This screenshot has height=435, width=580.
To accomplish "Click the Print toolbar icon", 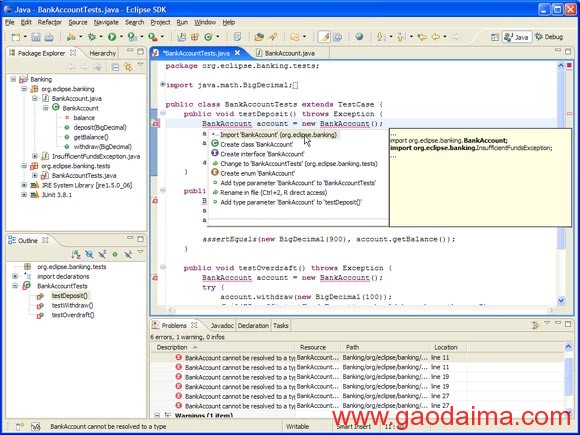I will (x=49, y=37).
